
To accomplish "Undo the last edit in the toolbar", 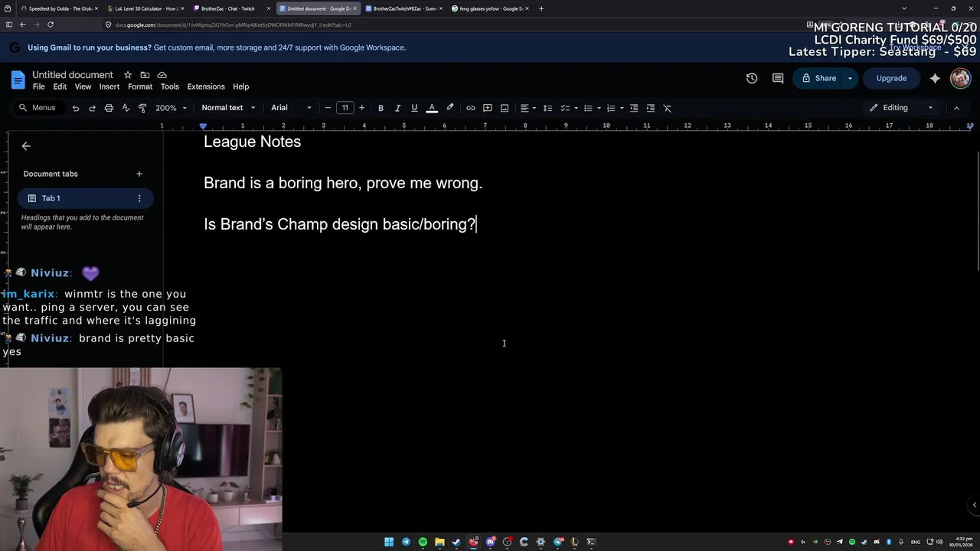I will pyautogui.click(x=76, y=108).
